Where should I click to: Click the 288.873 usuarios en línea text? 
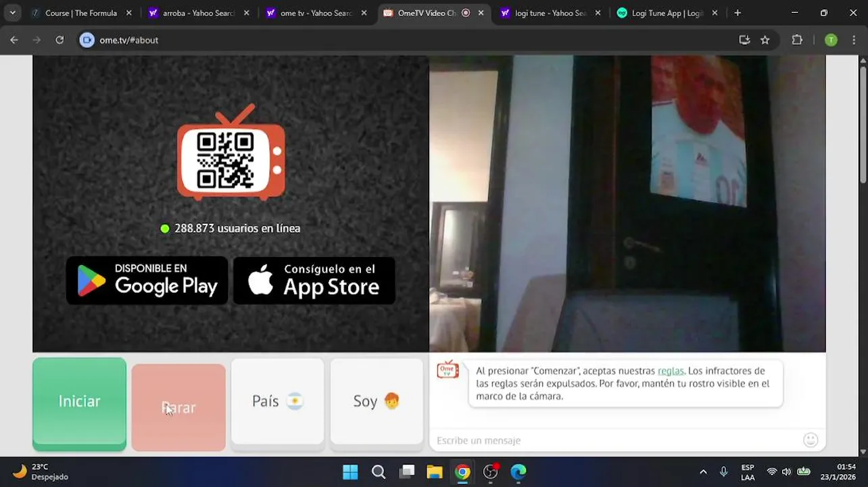(237, 229)
